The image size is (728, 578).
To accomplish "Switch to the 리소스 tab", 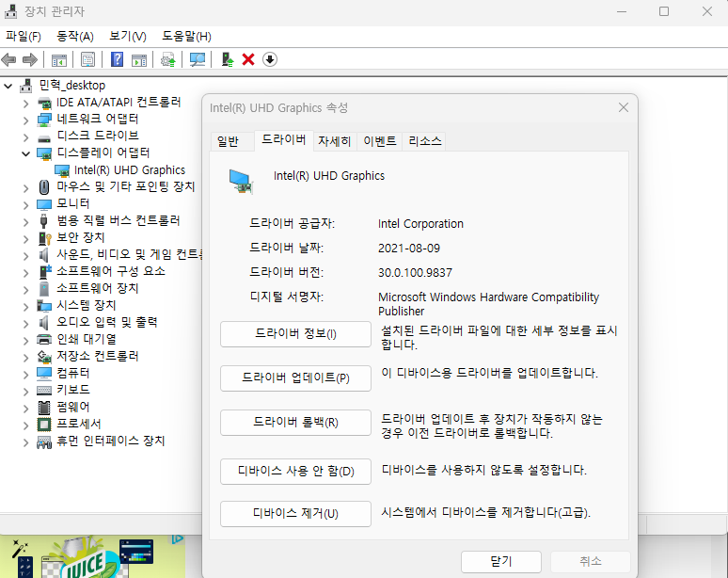I will tap(425, 141).
